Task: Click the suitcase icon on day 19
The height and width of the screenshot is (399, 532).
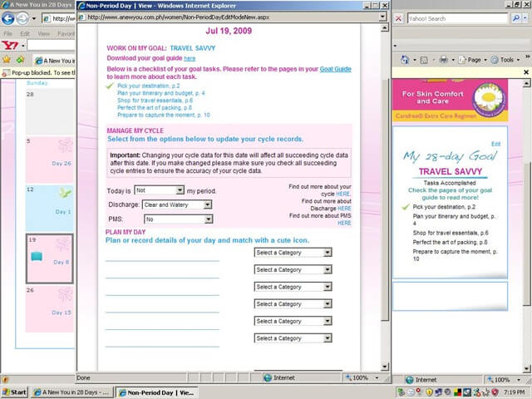Action: pyautogui.click(x=37, y=257)
